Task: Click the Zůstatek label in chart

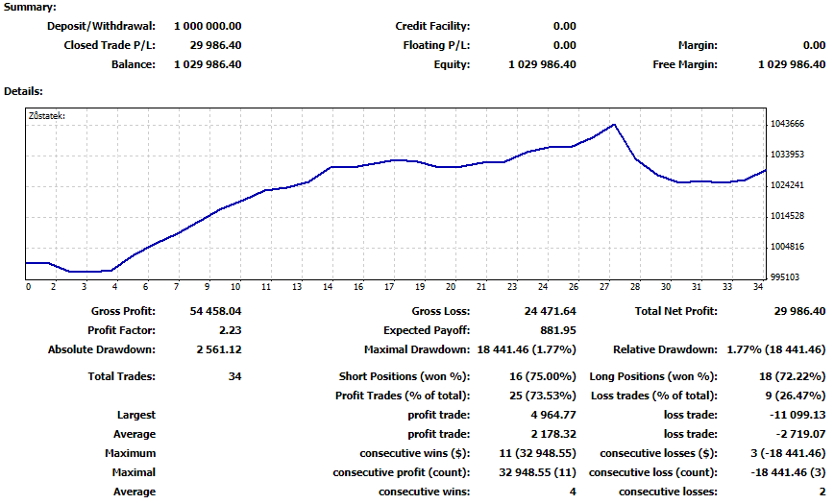Action: click(x=47, y=117)
